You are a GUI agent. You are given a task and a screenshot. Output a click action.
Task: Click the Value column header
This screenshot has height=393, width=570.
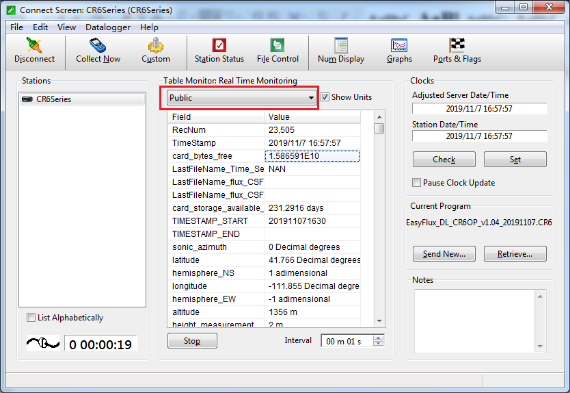[x=313, y=117]
